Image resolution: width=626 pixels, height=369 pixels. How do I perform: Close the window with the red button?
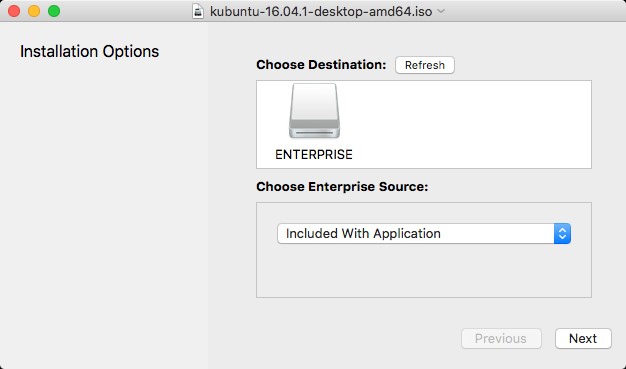14,11
